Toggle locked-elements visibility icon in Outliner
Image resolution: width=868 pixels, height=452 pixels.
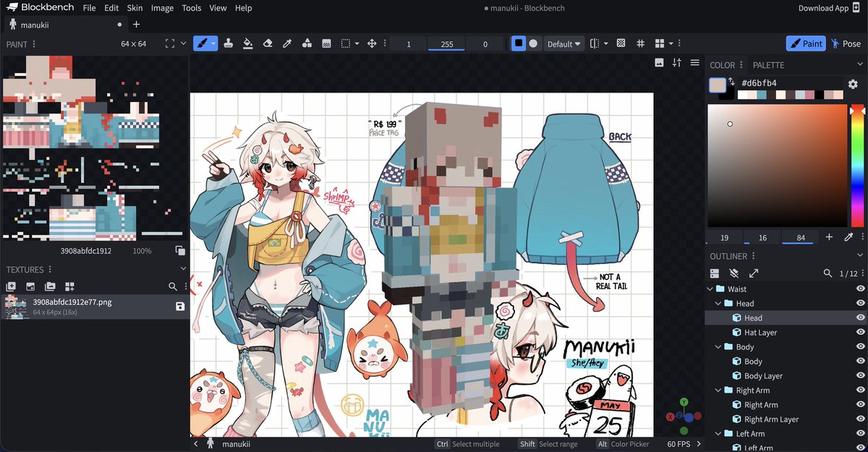point(734,273)
